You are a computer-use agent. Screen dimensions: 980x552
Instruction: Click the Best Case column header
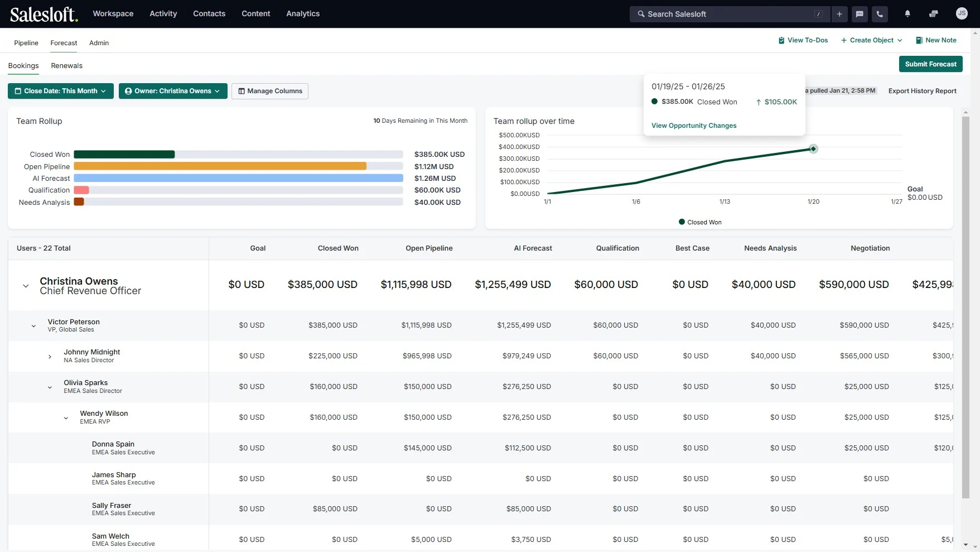click(692, 248)
